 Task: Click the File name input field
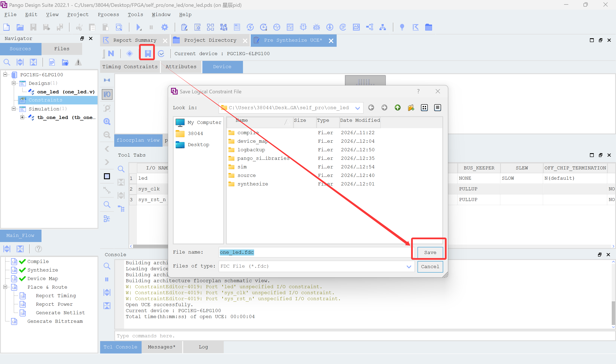[314, 252]
